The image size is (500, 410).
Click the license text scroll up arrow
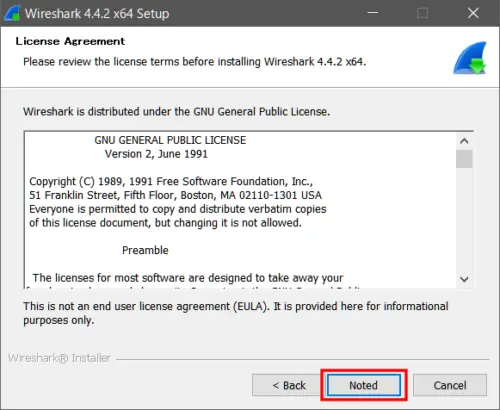tap(464, 141)
